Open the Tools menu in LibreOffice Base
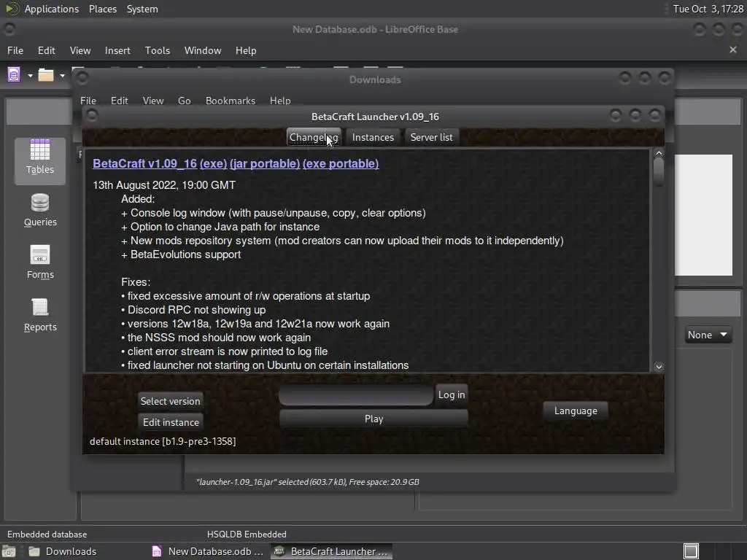 click(x=158, y=50)
